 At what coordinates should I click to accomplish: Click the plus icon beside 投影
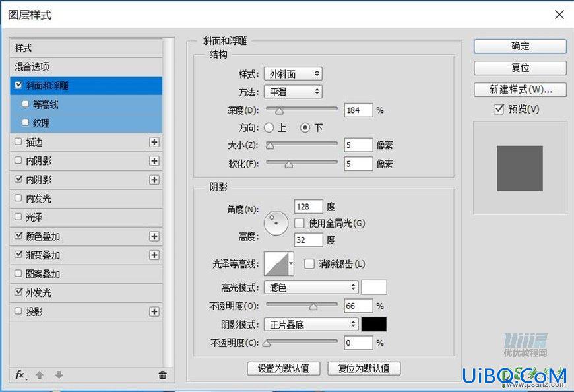(154, 311)
